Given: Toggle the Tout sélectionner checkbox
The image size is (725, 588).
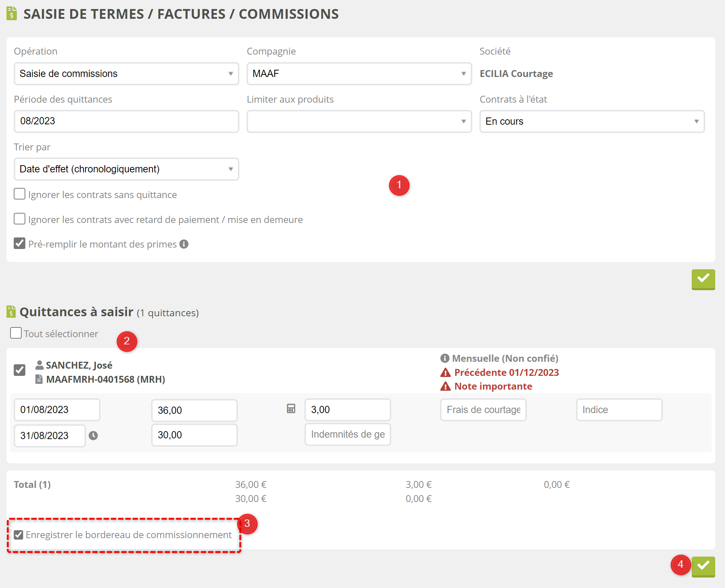Looking at the screenshot, I should [x=16, y=333].
